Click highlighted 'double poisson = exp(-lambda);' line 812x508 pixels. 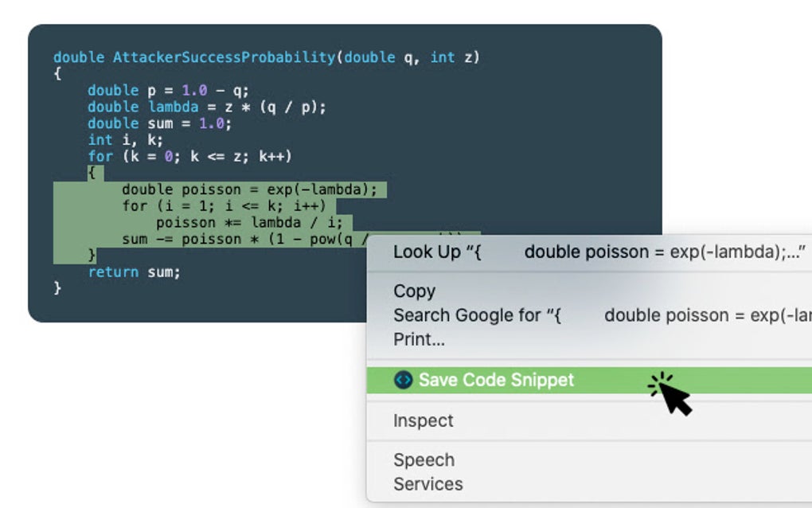(x=250, y=190)
